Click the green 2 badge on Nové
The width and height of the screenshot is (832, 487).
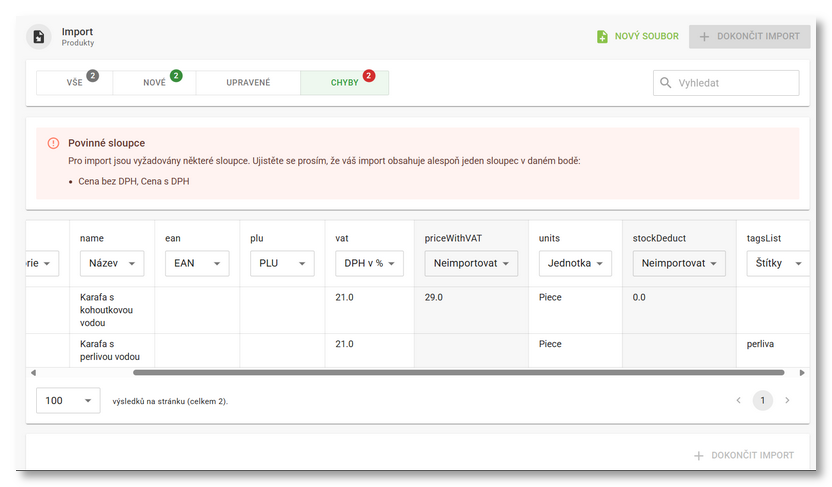(176, 75)
